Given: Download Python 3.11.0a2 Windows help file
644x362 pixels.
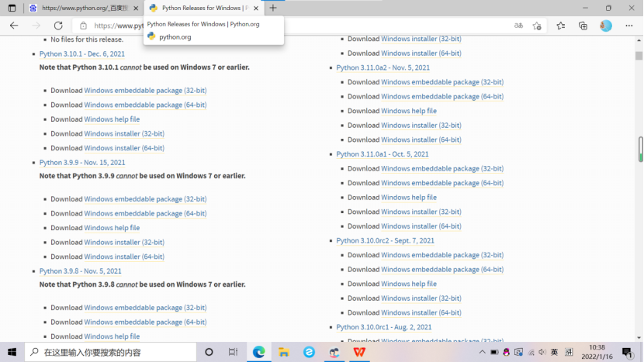Looking at the screenshot, I should coord(409,111).
